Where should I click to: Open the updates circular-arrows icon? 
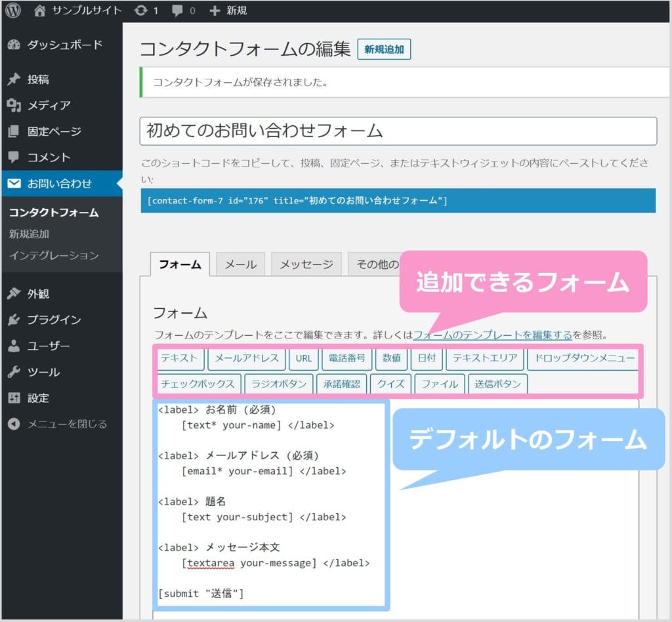click(x=140, y=10)
